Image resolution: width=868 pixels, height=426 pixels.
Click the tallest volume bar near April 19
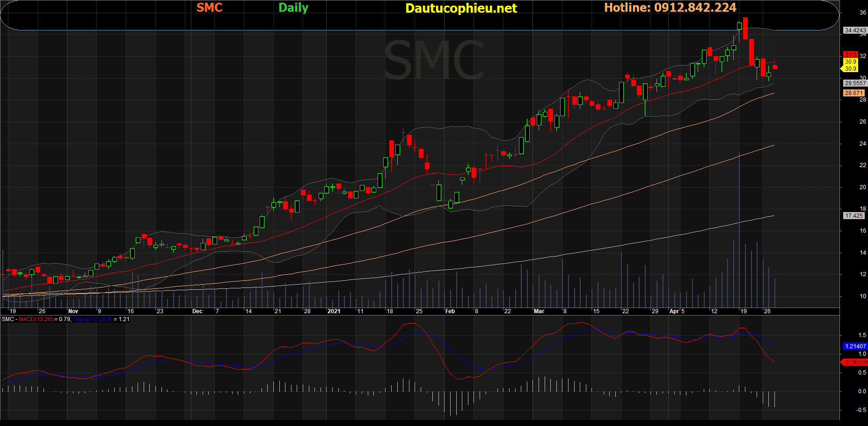(x=739, y=230)
